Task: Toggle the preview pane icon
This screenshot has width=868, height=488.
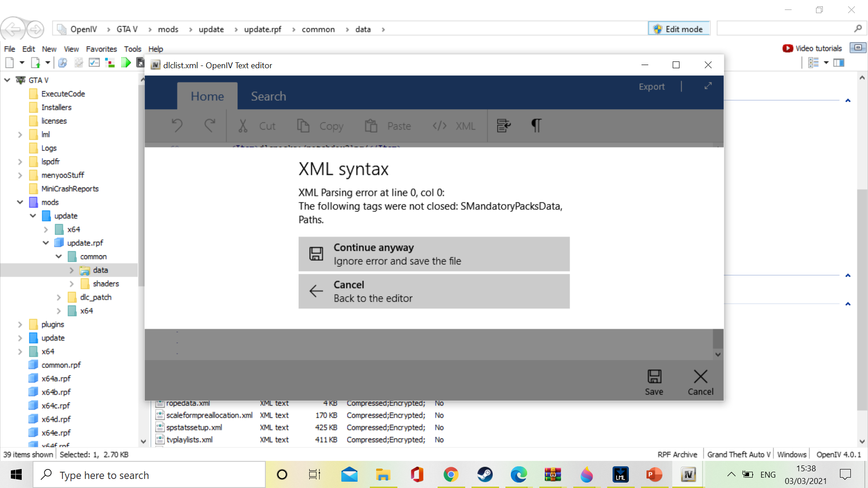Action: 839,63
